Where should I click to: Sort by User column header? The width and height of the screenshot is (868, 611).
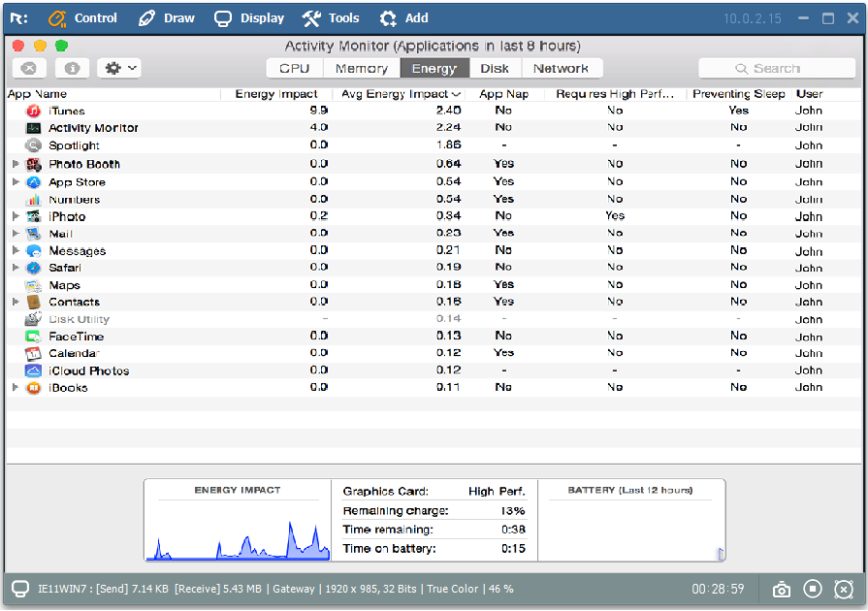pos(809,94)
